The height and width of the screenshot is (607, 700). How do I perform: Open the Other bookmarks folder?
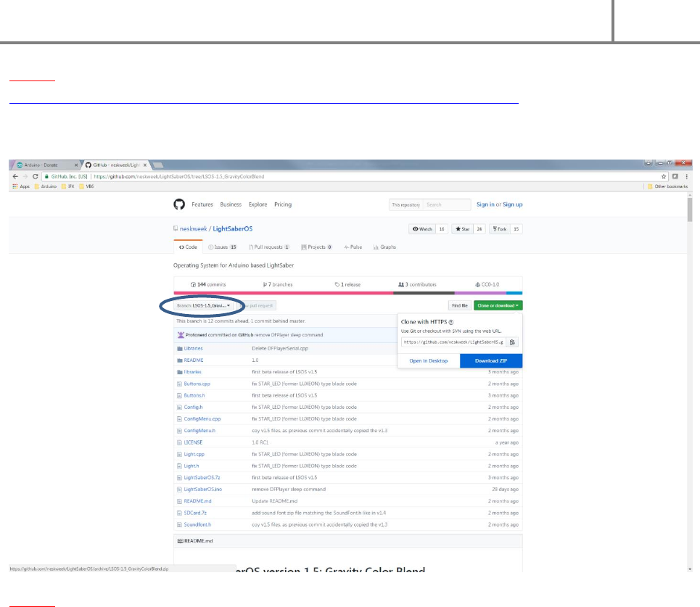(667, 186)
